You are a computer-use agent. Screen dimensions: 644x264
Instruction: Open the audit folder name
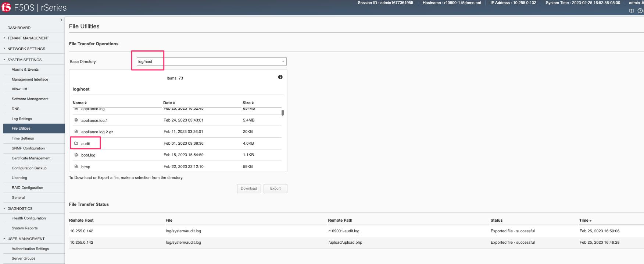[x=85, y=144]
